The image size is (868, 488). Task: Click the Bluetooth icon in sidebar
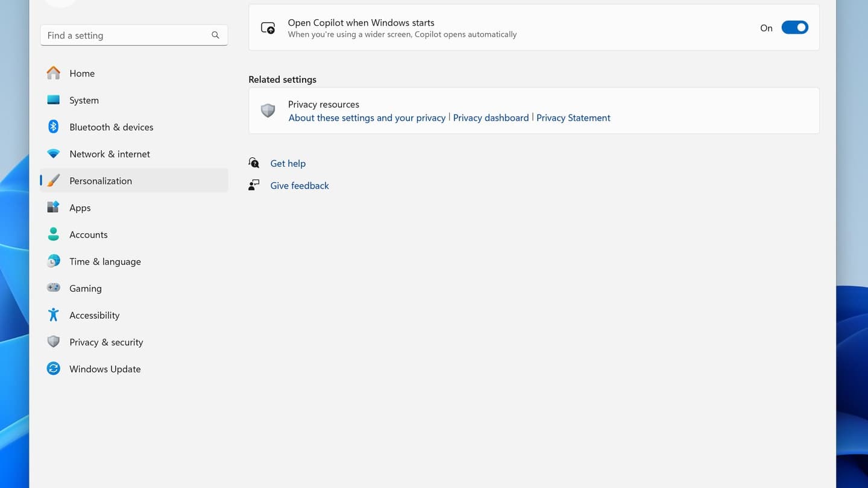tap(54, 127)
